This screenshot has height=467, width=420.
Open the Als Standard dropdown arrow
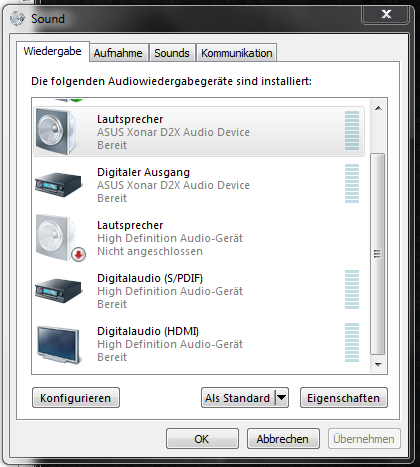coord(281,397)
